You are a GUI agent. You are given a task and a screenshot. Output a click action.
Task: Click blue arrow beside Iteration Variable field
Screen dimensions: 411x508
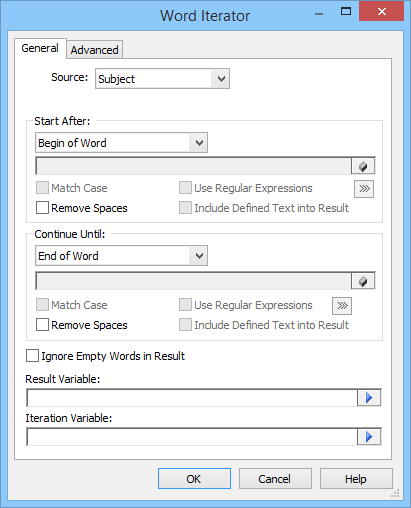pos(369,437)
